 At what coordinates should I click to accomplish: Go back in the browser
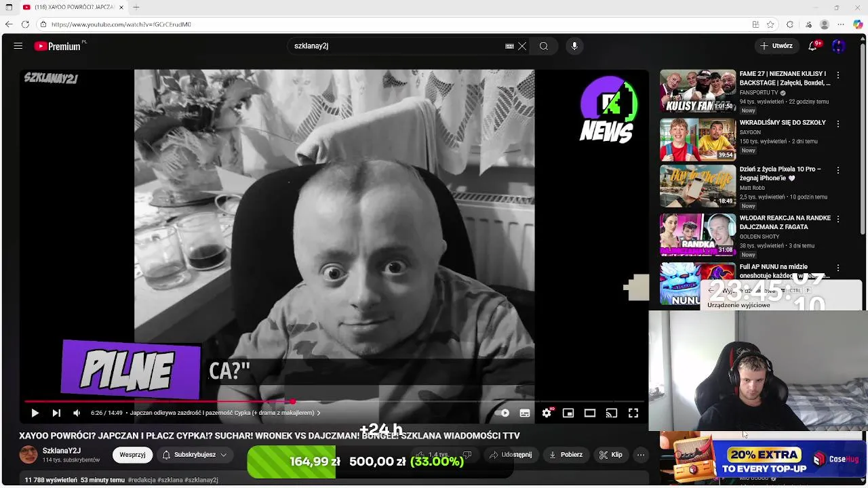(9, 24)
